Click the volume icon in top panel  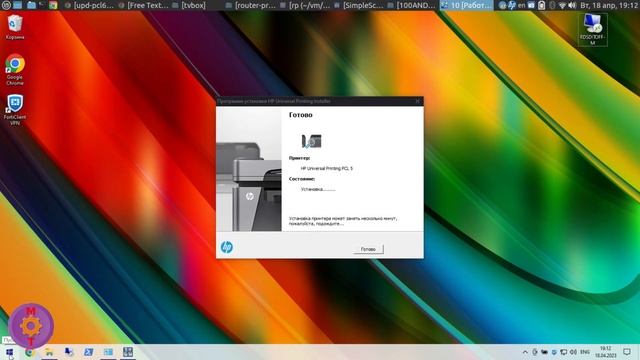tap(572, 5)
